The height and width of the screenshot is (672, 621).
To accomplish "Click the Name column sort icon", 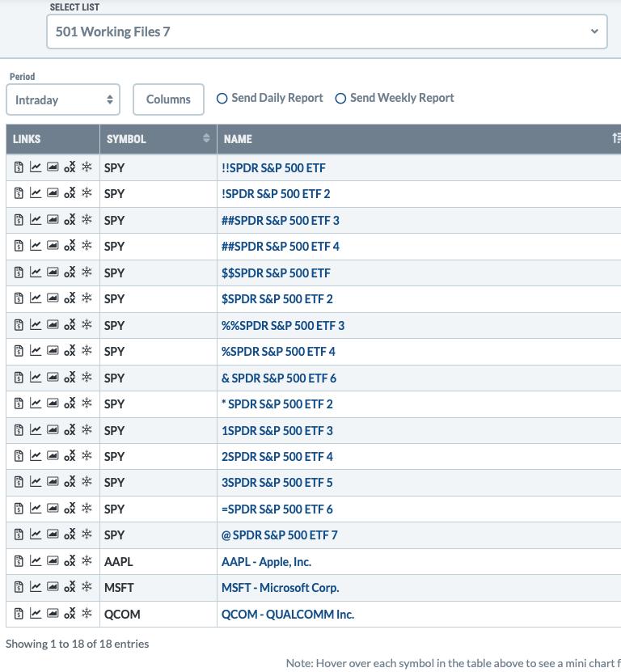I will (616, 139).
